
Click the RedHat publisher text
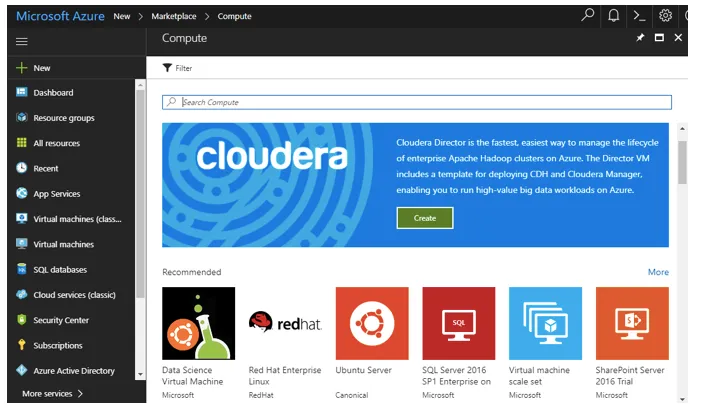click(x=261, y=395)
